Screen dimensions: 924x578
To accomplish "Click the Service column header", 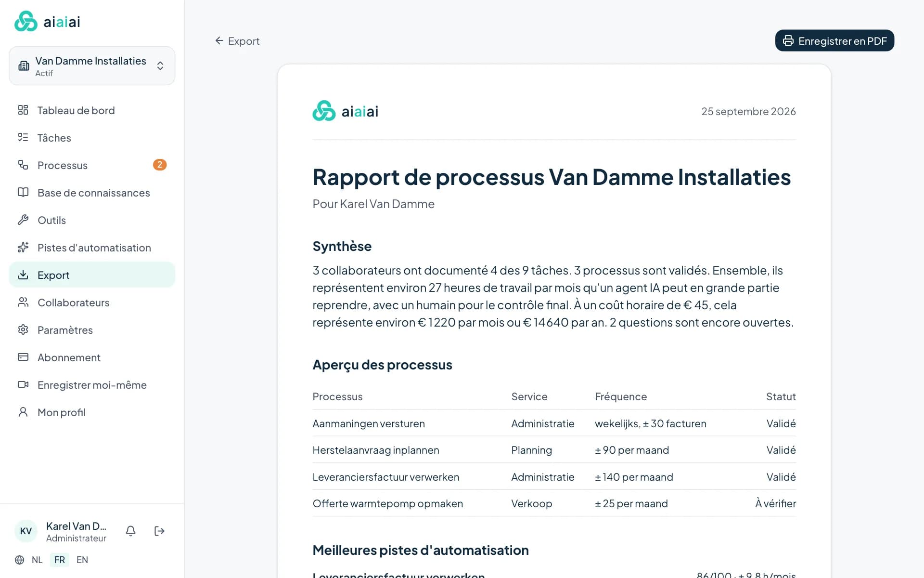I will 529,396.
